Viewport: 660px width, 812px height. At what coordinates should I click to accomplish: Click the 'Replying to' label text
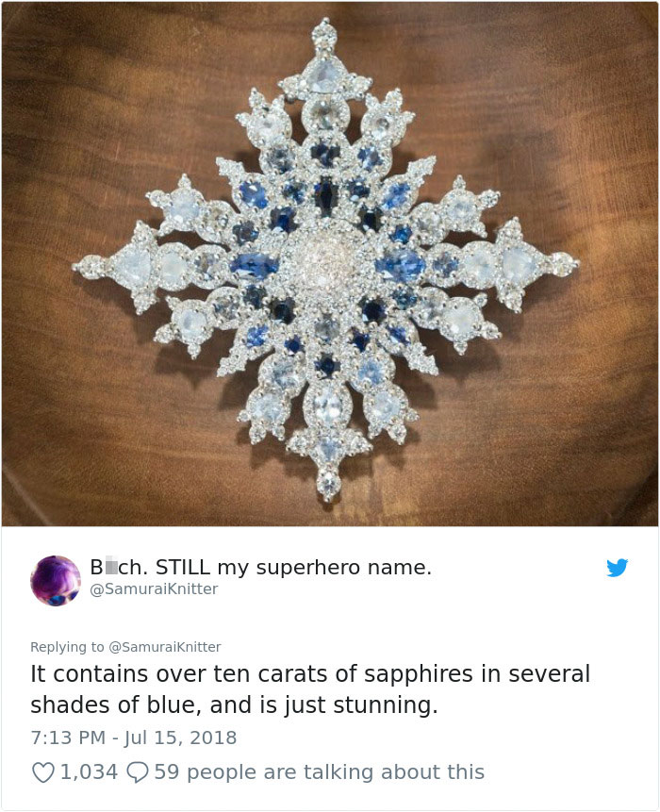(67, 647)
